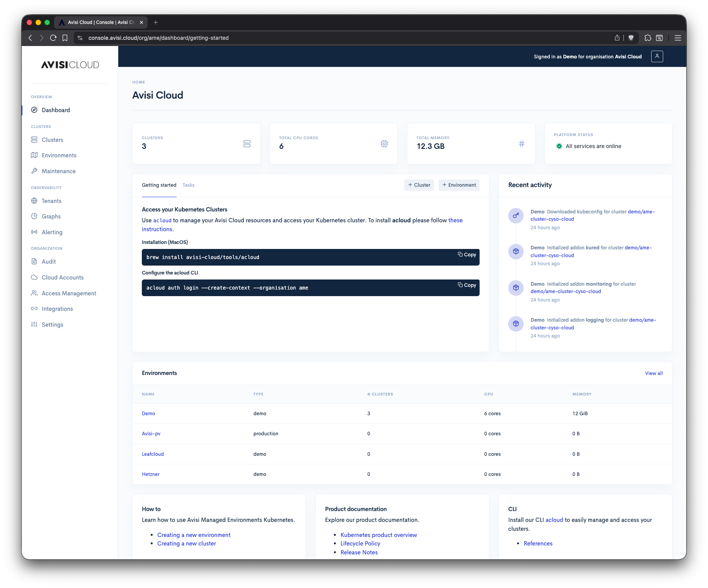
Task: Follow the Creating a new cluster guide
Action: pyautogui.click(x=186, y=543)
